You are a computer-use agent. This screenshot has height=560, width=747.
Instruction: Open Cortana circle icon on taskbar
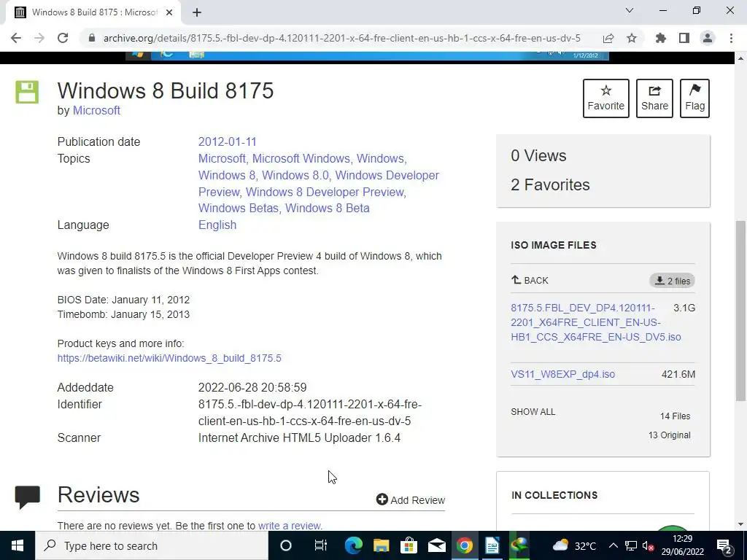(x=286, y=545)
